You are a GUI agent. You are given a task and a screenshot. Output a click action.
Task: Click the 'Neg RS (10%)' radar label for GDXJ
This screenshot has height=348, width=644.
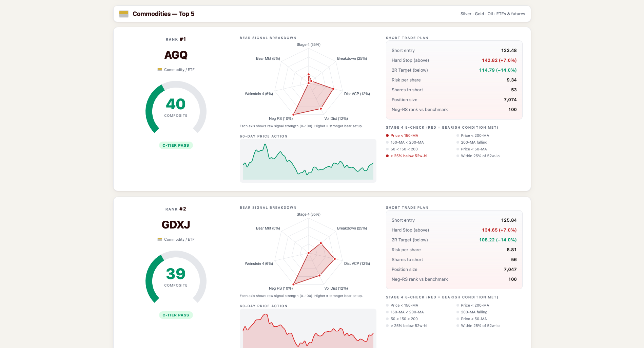[281, 288]
